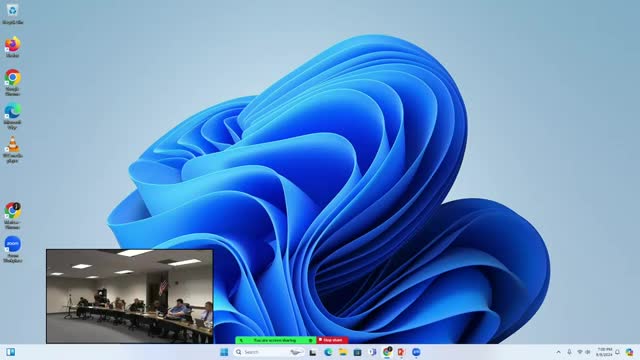The image size is (640, 360).
Task: Select the Microsoft Edge desktop shortcut
Action: [13, 116]
